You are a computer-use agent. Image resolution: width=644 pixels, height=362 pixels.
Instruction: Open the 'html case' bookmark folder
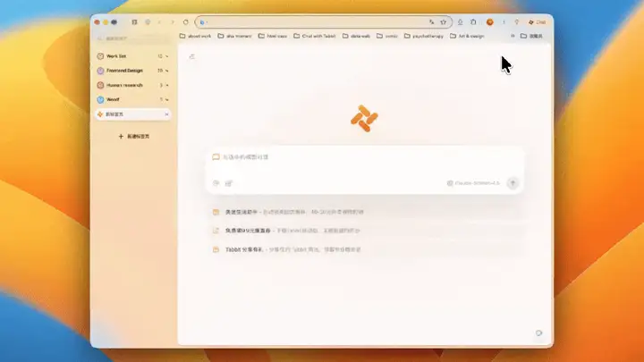[x=273, y=36]
